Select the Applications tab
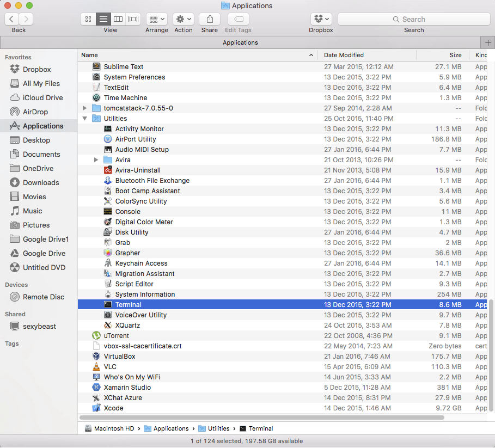 point(240,42)
